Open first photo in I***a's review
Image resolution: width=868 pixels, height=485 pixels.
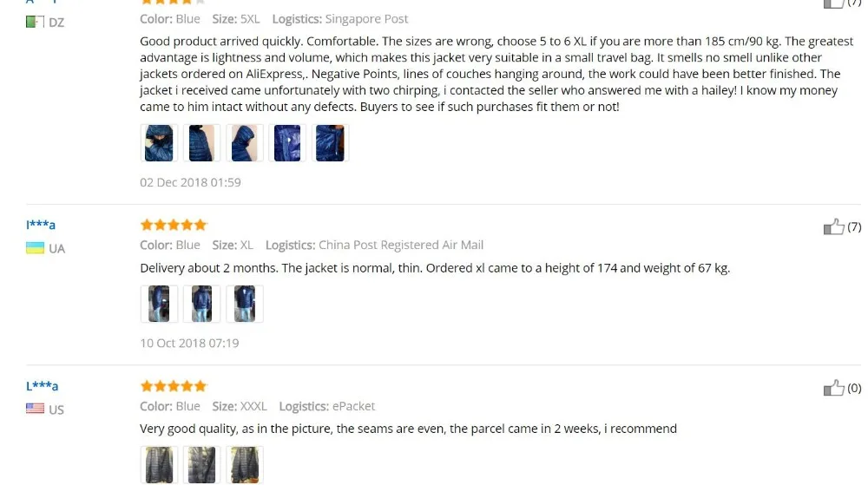159,304
